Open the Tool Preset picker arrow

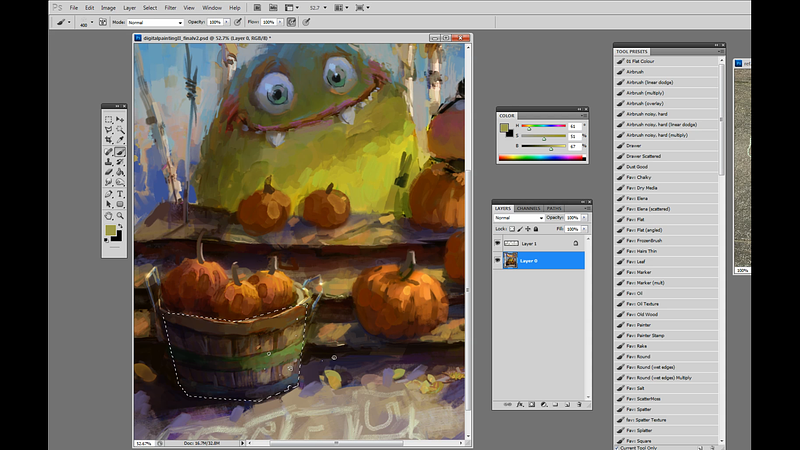click(69, 22)
